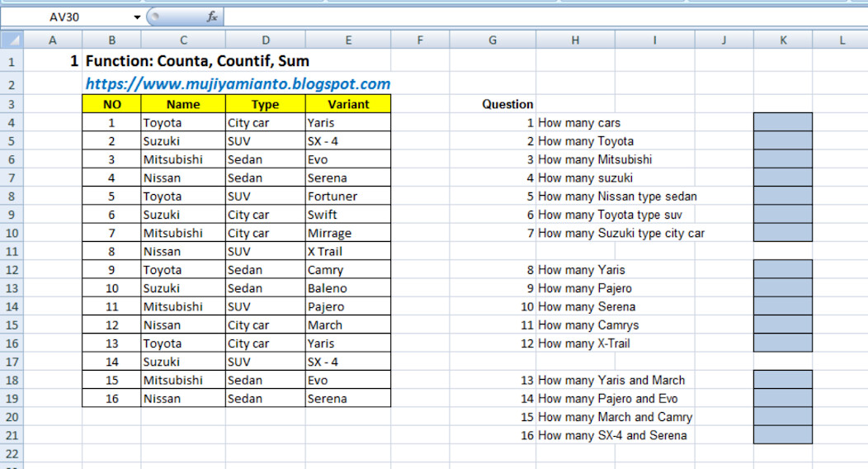The image size is (868, 469).
Task: Select row 21 header
Action: 12,435
